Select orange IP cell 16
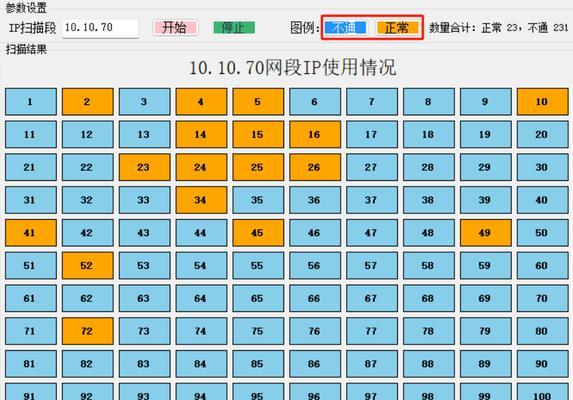The height and width of the screenshot is (400, 573). 315,134
